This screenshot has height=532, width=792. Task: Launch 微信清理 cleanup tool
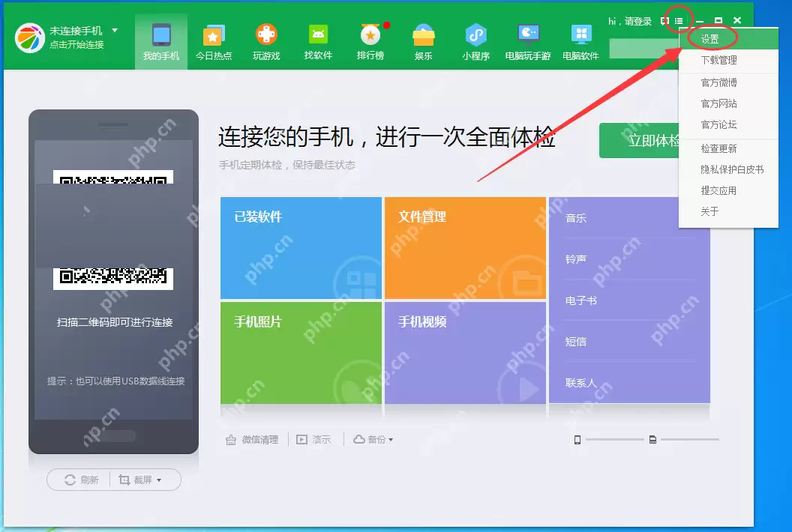252,439
